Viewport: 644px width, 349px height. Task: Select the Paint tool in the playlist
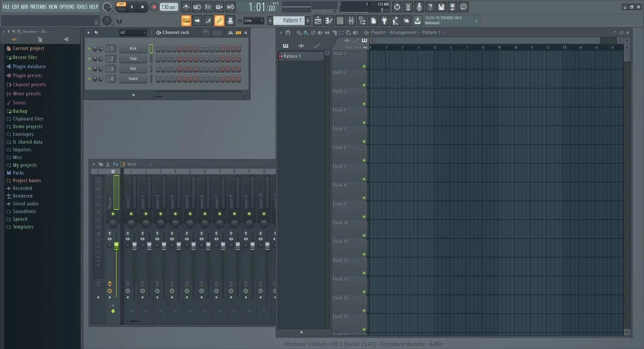[306, 33]
